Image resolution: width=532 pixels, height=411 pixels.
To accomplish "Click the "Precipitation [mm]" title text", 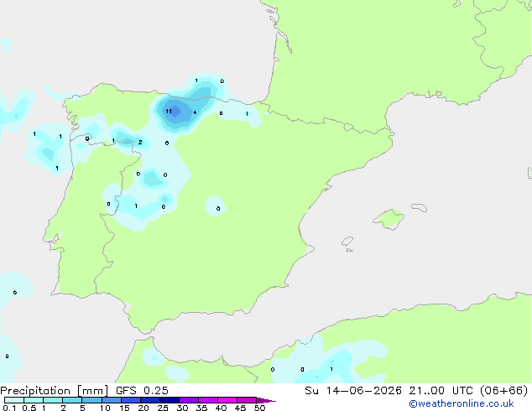I will click(55, 391).
